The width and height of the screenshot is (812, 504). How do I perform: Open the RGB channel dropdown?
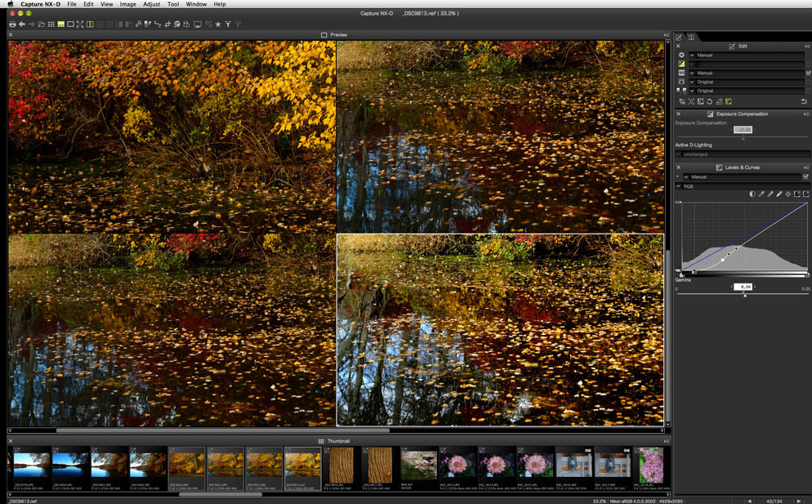point(743,186)
